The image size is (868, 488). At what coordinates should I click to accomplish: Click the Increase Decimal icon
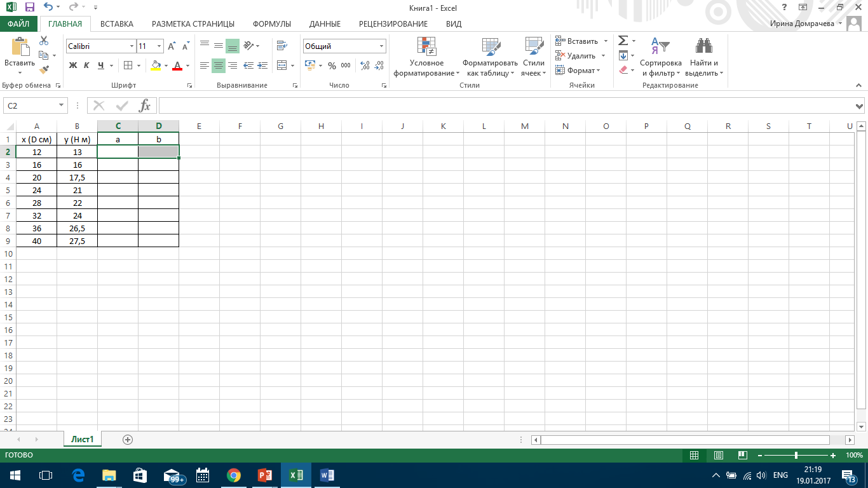[365, 65]
